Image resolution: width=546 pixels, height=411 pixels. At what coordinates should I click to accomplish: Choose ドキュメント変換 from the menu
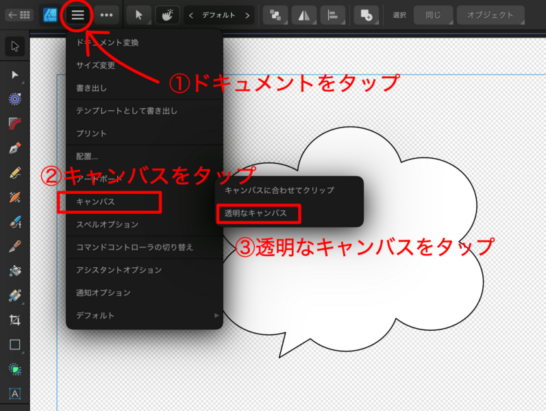click(144, 42)
